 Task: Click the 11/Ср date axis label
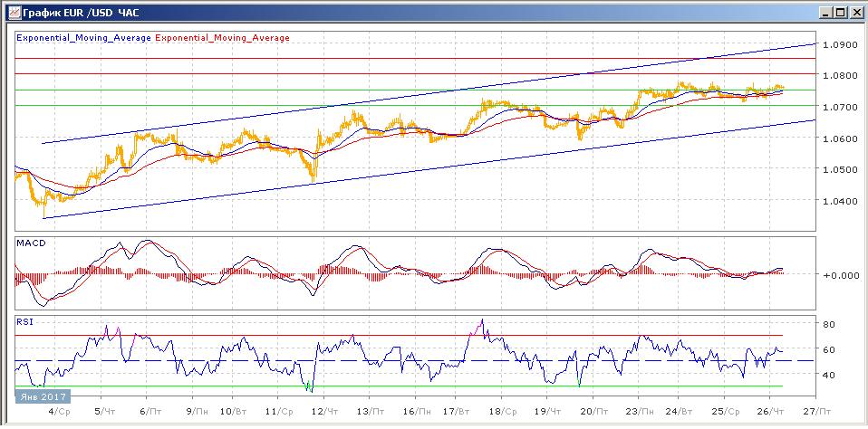280,412
